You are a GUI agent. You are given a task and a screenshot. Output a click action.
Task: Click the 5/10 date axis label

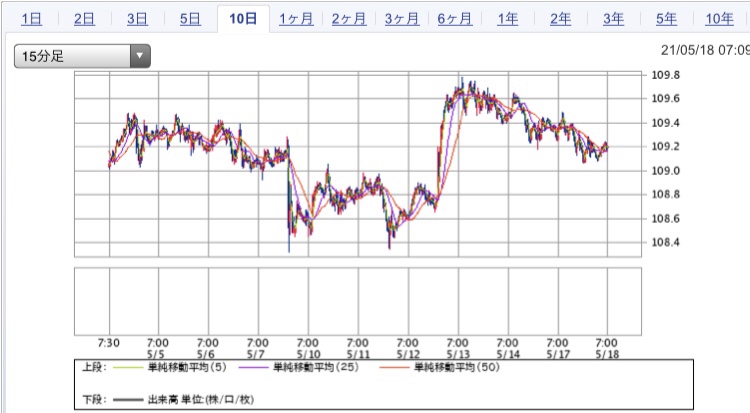(x=309, y=355)
